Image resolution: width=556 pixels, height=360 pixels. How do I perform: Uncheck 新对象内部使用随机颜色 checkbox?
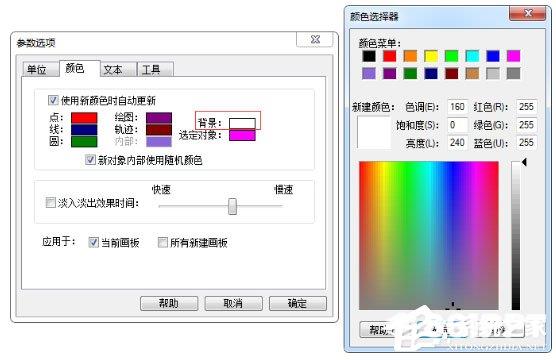[90, 160]
